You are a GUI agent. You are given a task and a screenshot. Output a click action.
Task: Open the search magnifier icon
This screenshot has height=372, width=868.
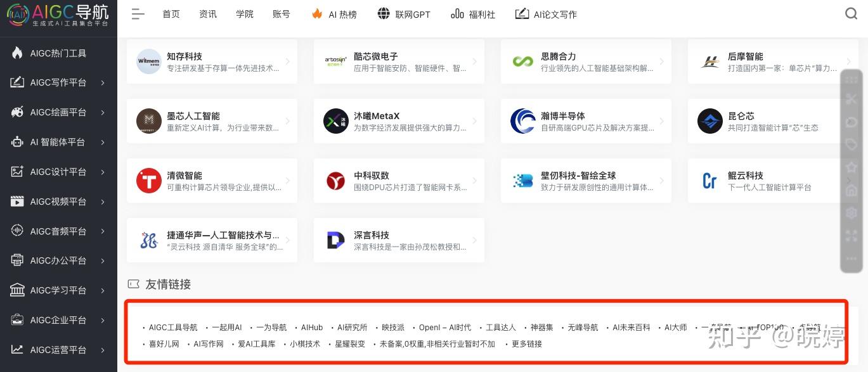852,13
